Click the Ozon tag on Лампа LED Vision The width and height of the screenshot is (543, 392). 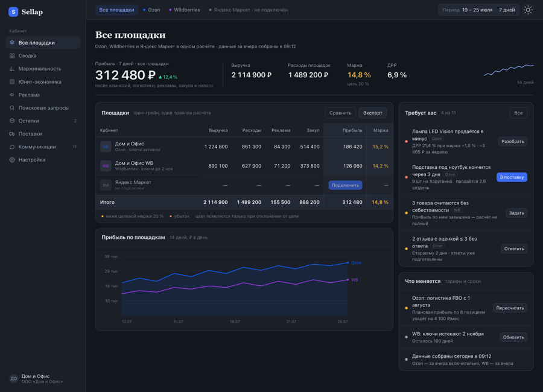pos(437,139)
